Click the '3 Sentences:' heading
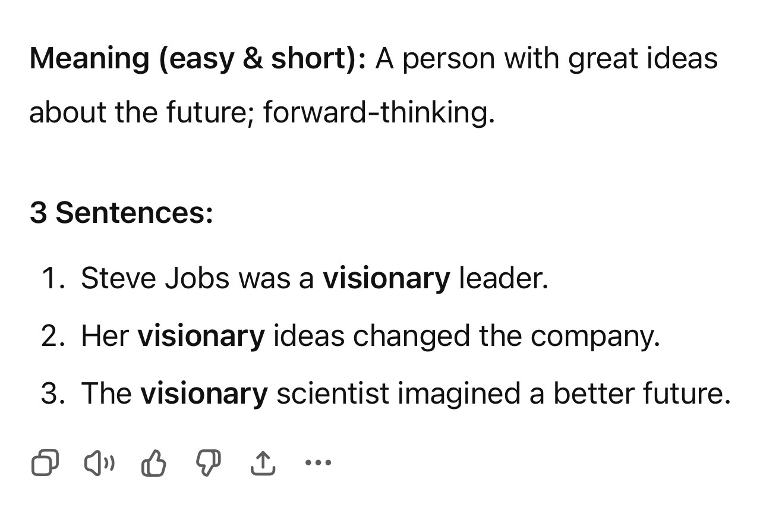Viewport: 763px width, 532px height. click(x=121, y=213)
